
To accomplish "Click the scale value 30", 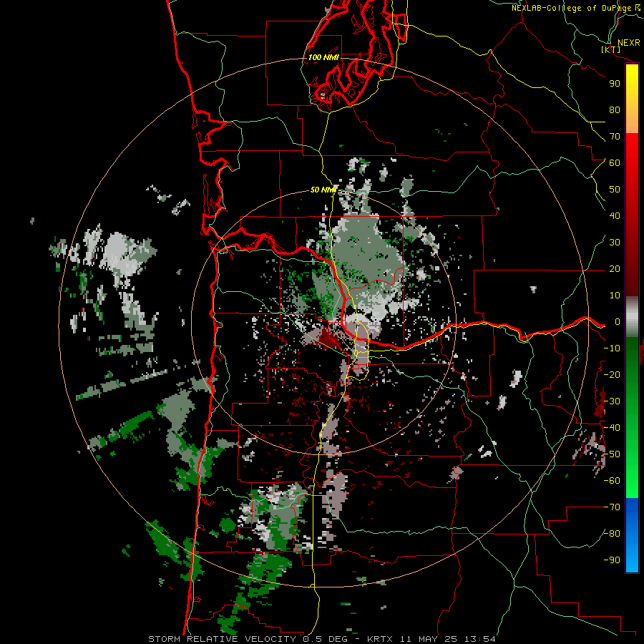I will (x=615, y=243).
